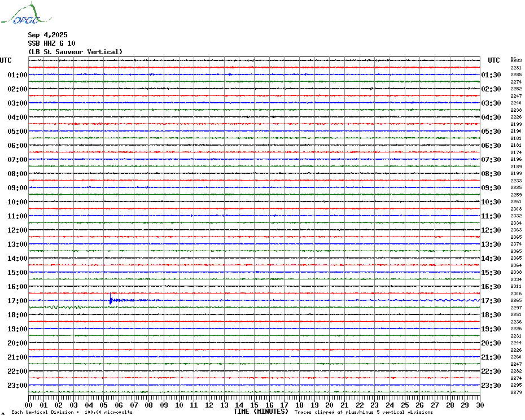Click the DC offset value 2260
Image resolution: width=525 pixels, height=420 pixels.
click(x=516, y=357)
